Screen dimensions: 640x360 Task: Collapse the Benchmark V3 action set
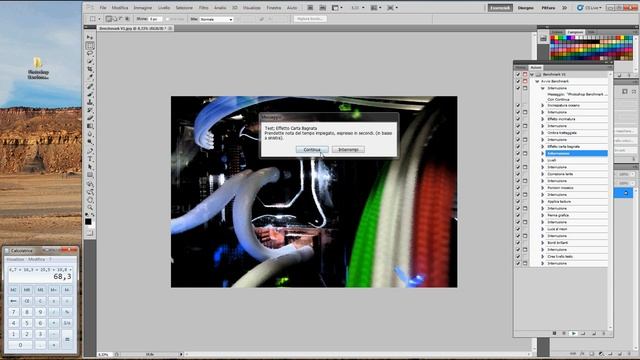click(x=532, y=74)
